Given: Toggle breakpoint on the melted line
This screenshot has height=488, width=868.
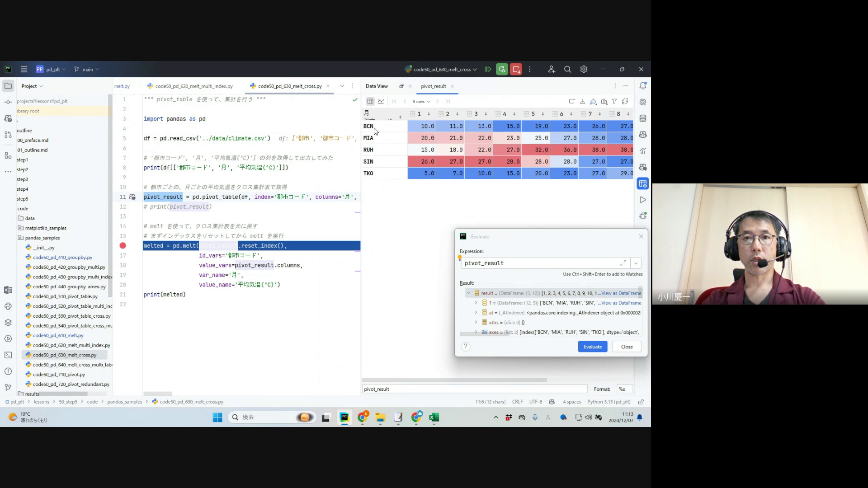Looking at the screenshot, I should (123, 246).
